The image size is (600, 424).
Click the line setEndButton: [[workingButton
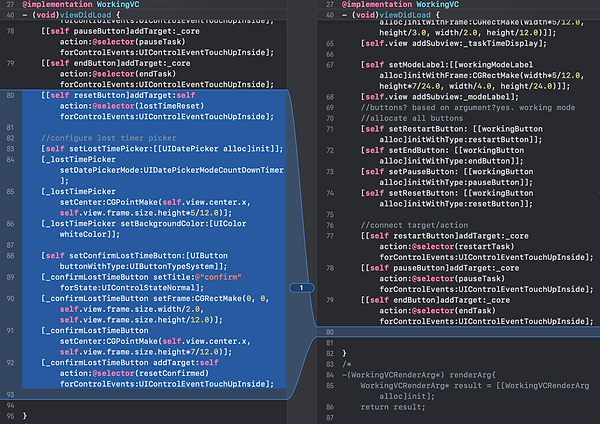pos(442,151)
